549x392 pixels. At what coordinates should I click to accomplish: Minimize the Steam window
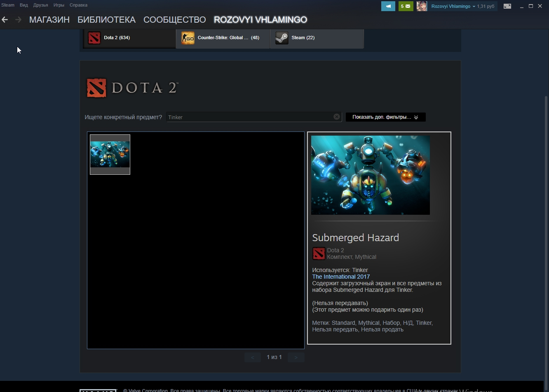(x=521, y=6)
